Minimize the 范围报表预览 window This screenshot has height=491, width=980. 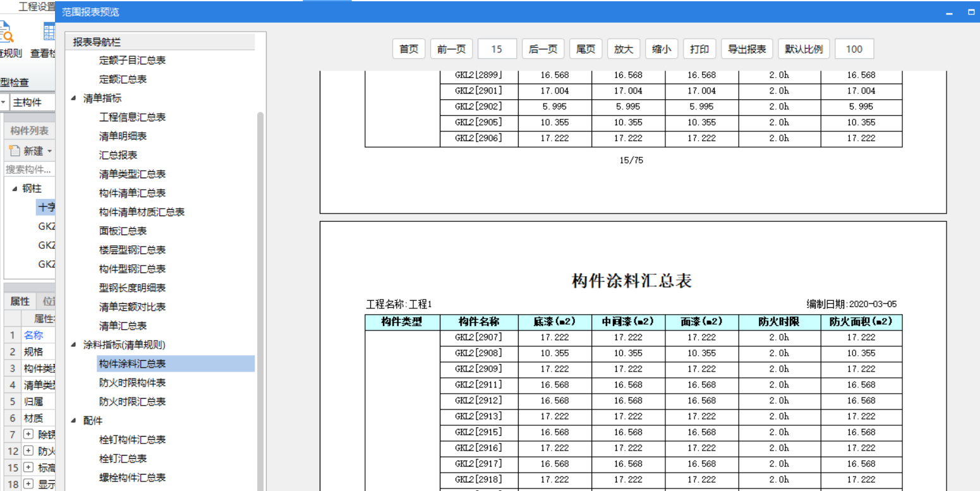pos(950,12)
